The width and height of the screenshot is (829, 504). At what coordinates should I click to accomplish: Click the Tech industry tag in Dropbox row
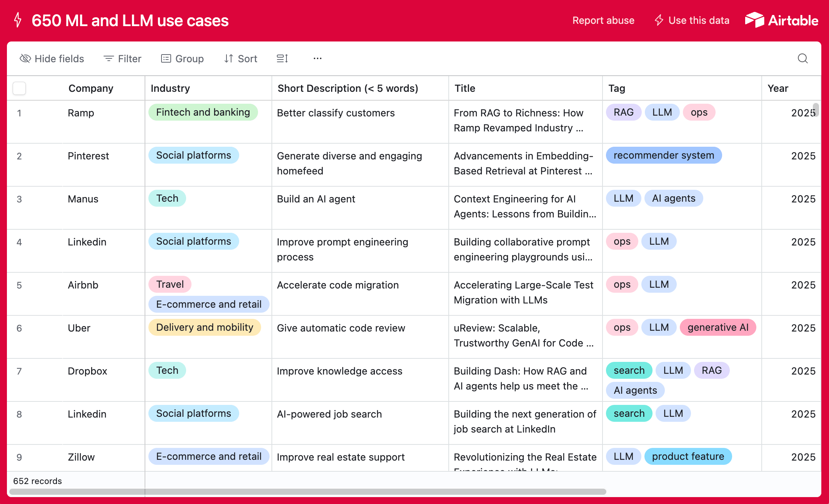click(x=167, y=370)
